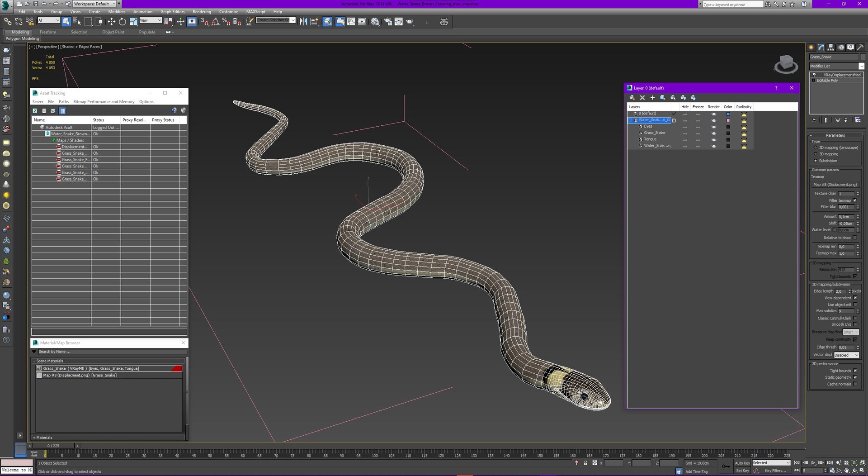Toggle the Angle Snap icon

pos(215,21)
